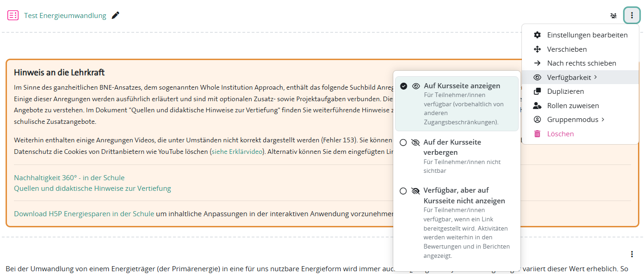Open 'Quellen und didaktische Hinweise zur Vertiefung'
The image size is (644, 274).
tap(93, 189)
